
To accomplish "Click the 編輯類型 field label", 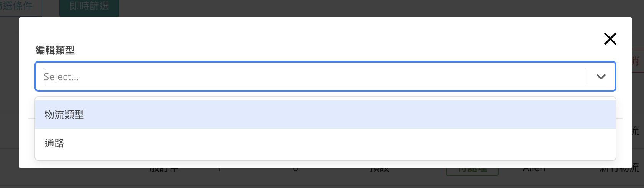I will pos(55,50).
